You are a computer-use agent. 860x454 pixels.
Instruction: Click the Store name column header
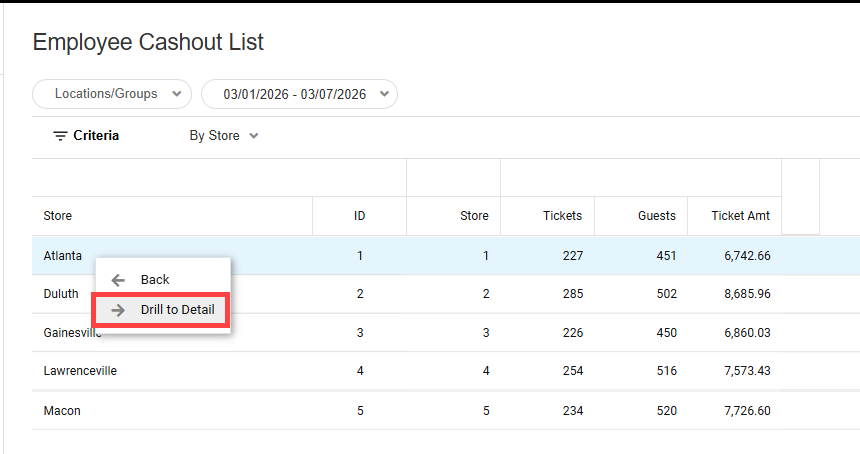click(x=58, y=216)
